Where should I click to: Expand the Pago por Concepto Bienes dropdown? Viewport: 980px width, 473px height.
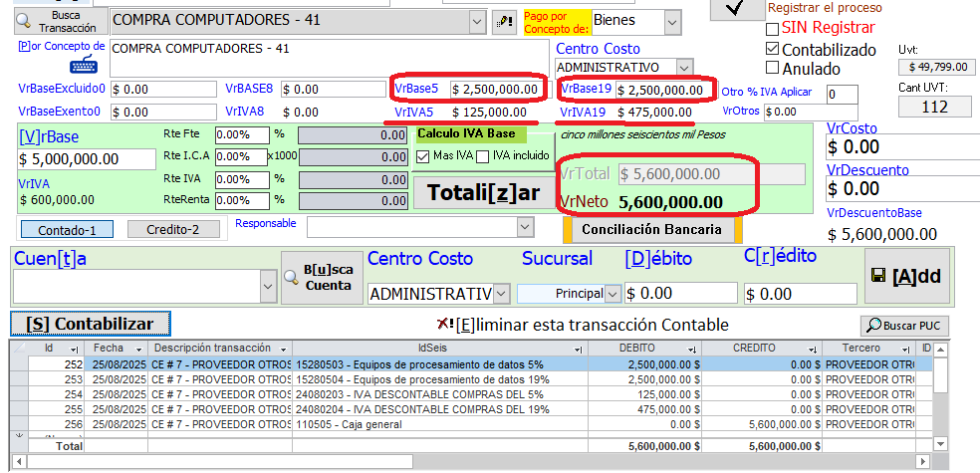pos(672,21)
